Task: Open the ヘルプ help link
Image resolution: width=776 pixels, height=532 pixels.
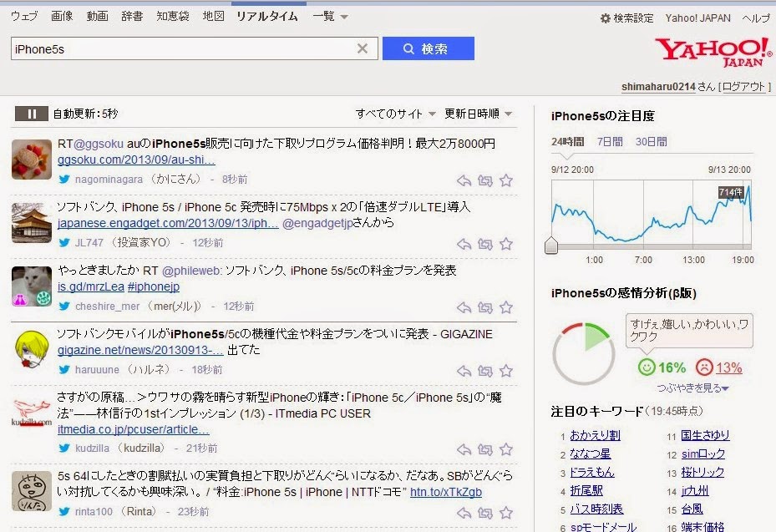Action: coord(756,18)
